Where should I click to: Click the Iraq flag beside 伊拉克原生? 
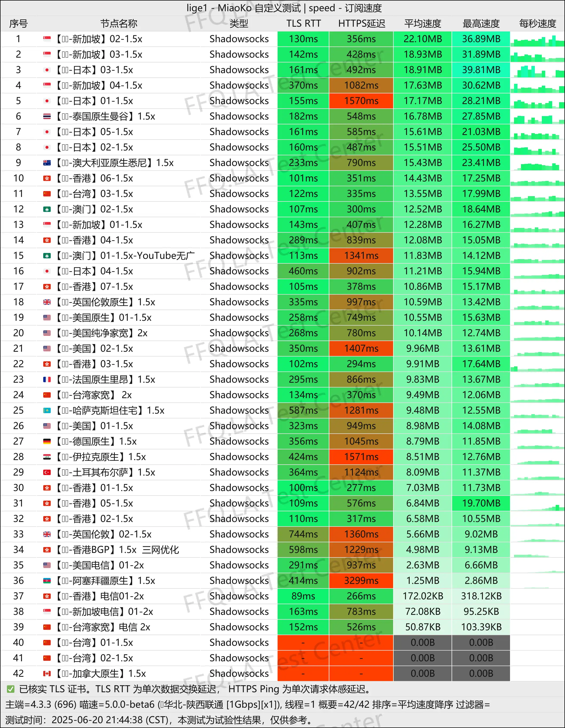47,457
